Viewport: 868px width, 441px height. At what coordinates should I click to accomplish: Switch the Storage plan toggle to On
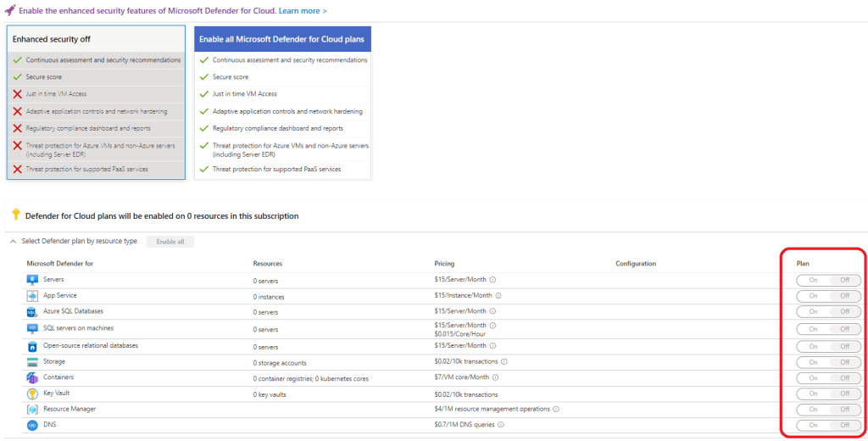[x=812, y=362]
